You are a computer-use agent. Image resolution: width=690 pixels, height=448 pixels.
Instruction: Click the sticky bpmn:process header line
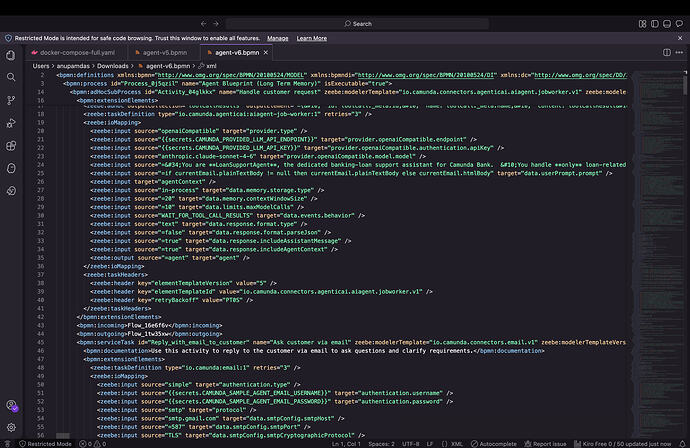click(x=228, y=84)
